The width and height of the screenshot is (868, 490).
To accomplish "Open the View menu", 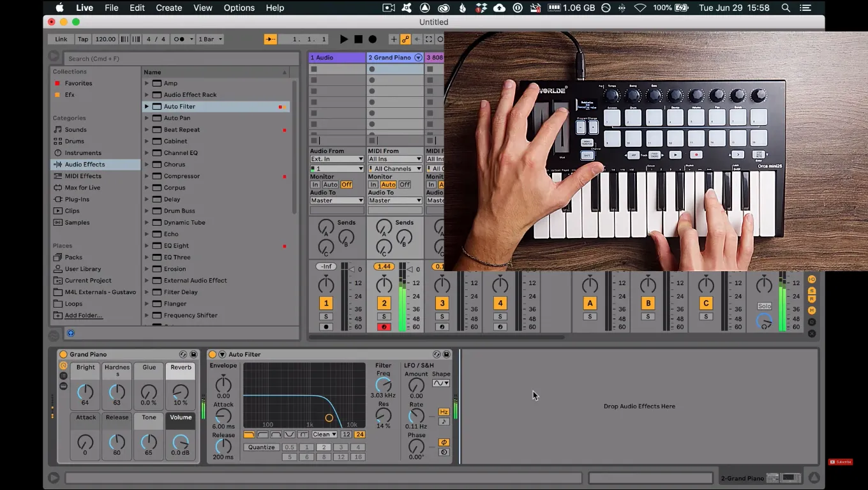I will click(x=202, y=8).
